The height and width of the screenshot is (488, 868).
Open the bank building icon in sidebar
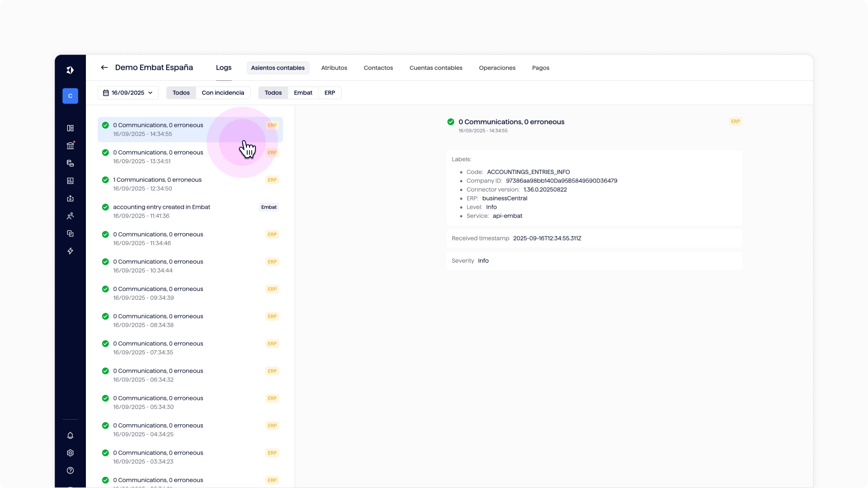click(x=70, y=145)
